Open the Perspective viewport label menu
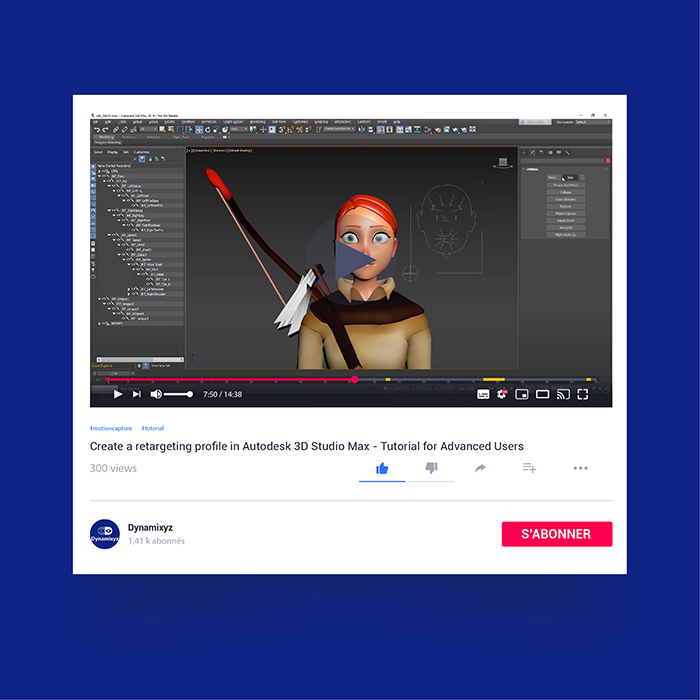Image resolution: width=700 pixels, height=700 pixels. (201, 150)
